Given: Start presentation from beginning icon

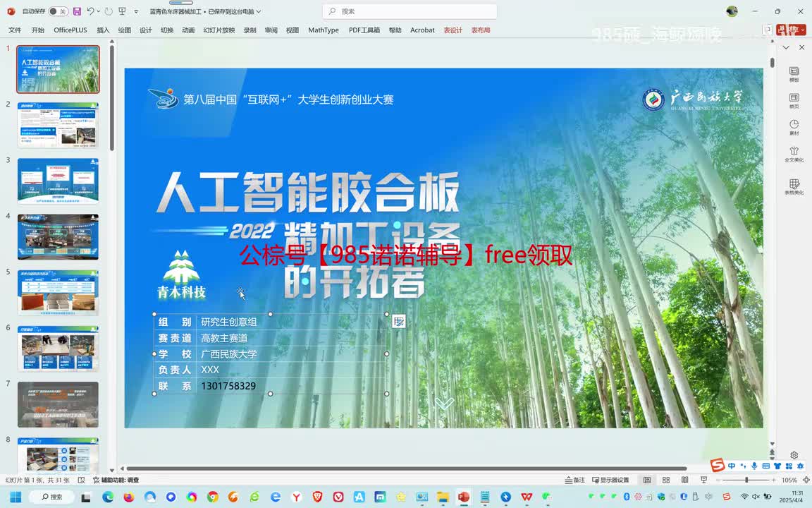Looking at the screenshot, I should click(x=122, y=11).
